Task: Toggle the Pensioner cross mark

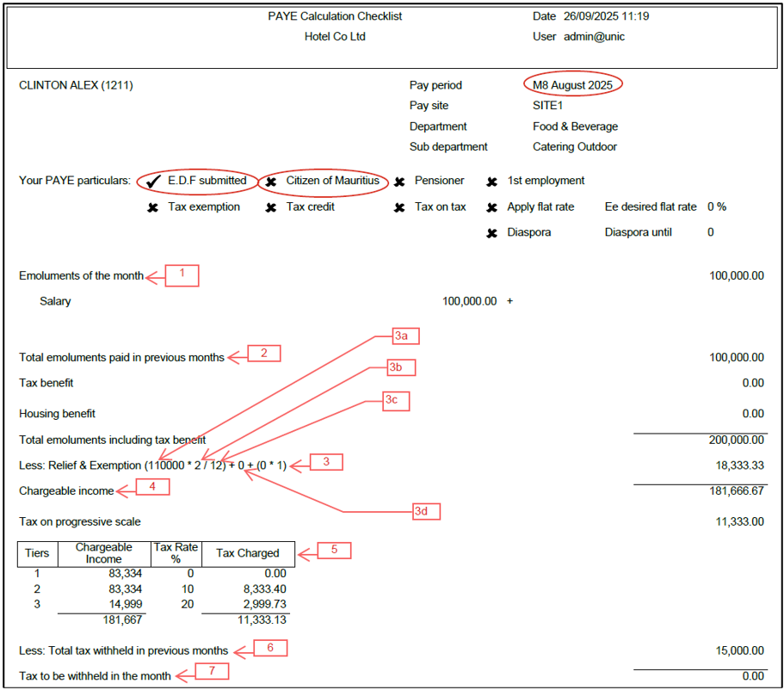Action: [x=399, y=182]
